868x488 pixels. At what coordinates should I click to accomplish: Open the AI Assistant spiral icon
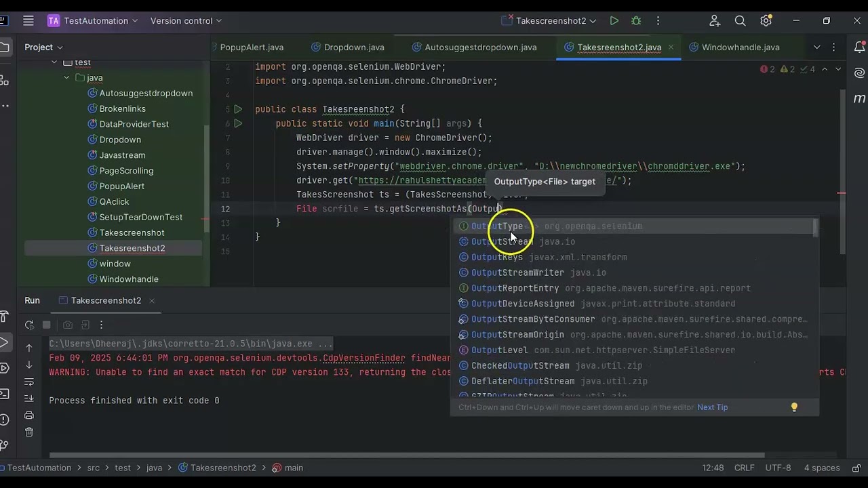coord(859,73)
